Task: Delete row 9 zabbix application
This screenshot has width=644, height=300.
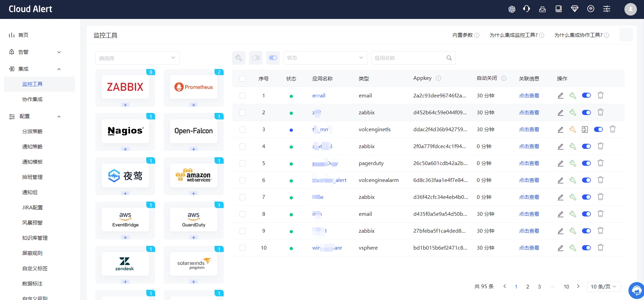Action: pos(600,231)
